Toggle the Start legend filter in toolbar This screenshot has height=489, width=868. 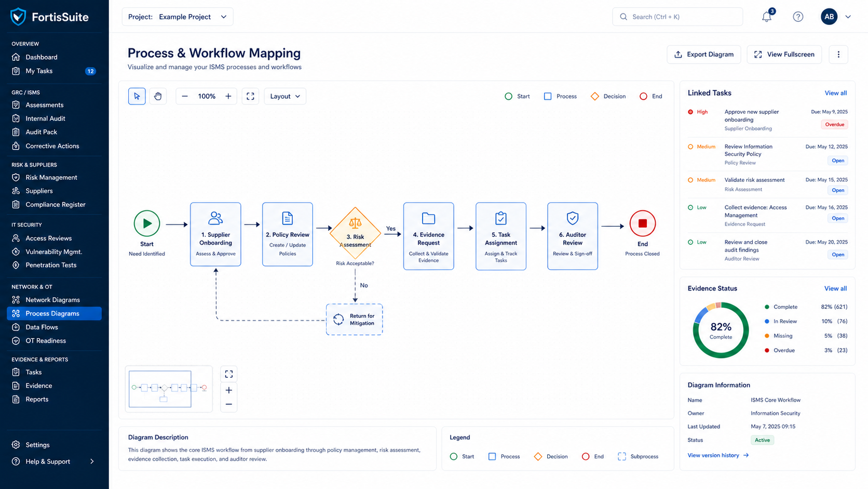[517, 96]
